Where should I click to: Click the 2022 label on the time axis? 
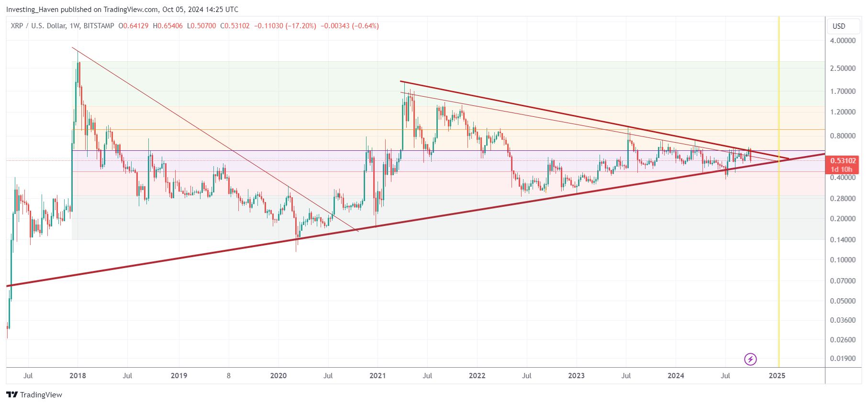pyautogui.click(x=477, y=376)
